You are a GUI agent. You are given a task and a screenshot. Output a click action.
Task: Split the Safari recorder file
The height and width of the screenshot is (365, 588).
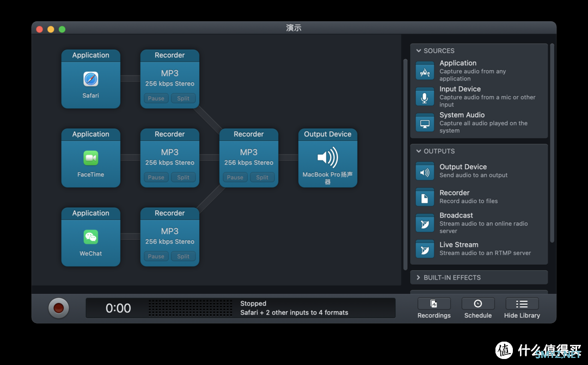pos(183,98)
